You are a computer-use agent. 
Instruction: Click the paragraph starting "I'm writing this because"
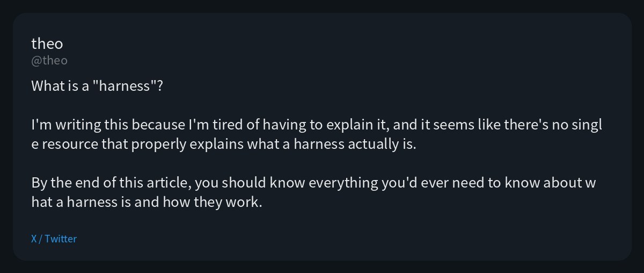[x=317, y=135]
